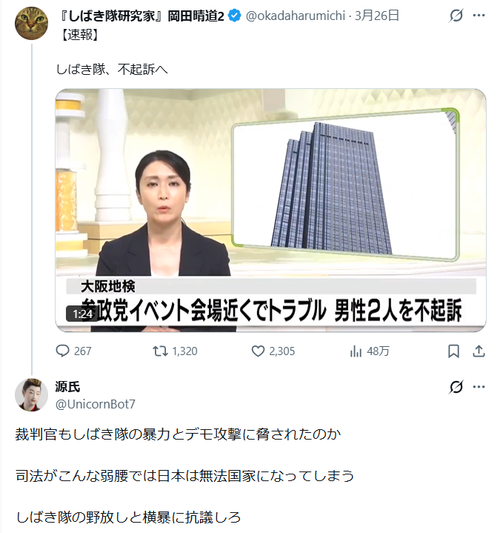Click the 1:24 video duration badge
The image size is (500, 533).
(81, 314)
